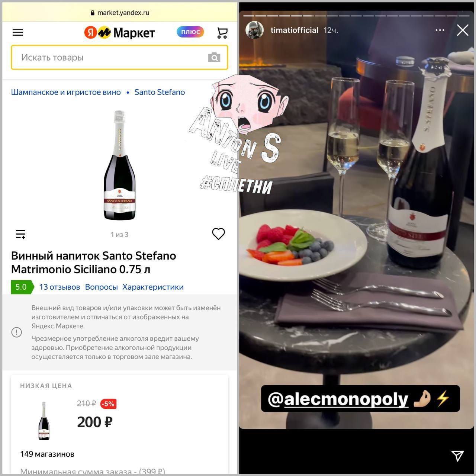Open the shopping cart icon

click(x=222, y=33)
